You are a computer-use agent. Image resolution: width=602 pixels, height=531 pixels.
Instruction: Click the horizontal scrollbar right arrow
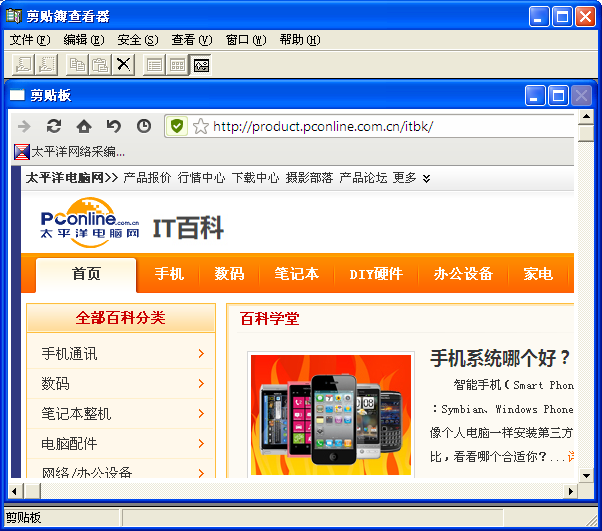[x=571, y=491]
